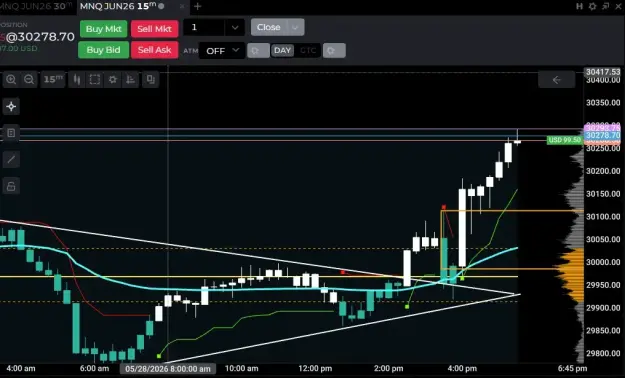Toggle the drawing lock icon
625x378 pixels.
[x=11, y=186]
